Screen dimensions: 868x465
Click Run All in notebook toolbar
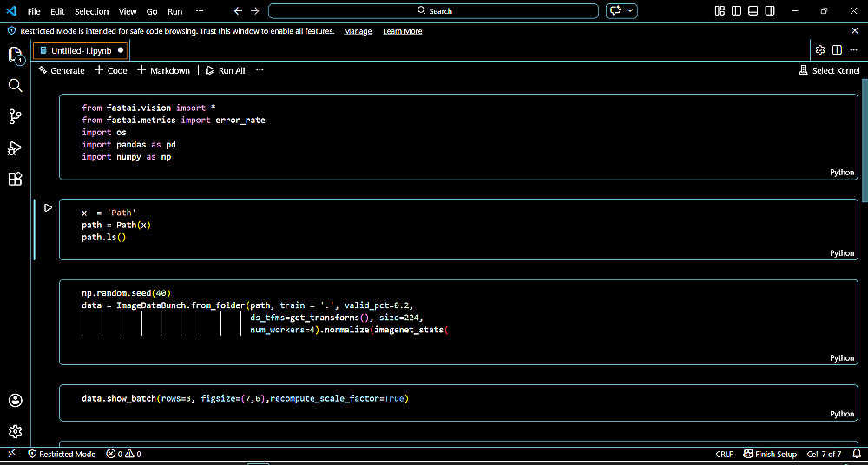click(226, 70)
